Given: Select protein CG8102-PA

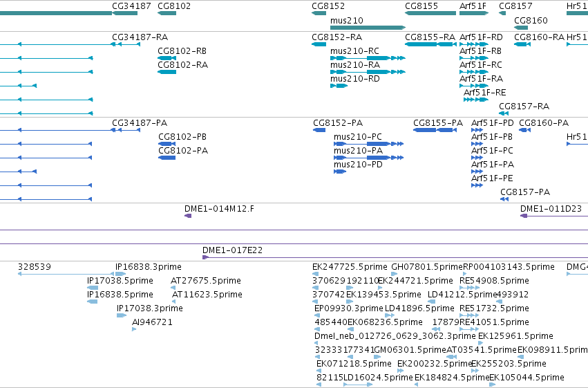Looking at the screenshot, I should pyautogui.click(x=183, y=151).
